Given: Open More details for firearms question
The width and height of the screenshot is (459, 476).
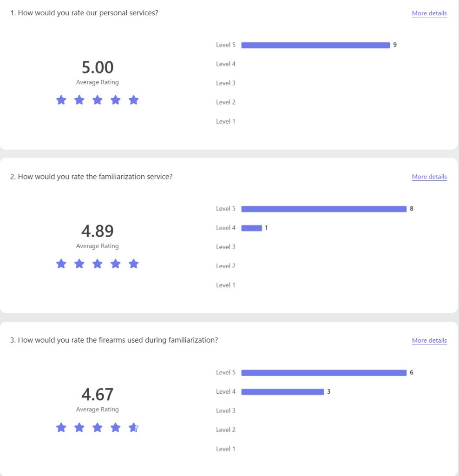Looking at the screenshot, I should click(x=429, y=340).
